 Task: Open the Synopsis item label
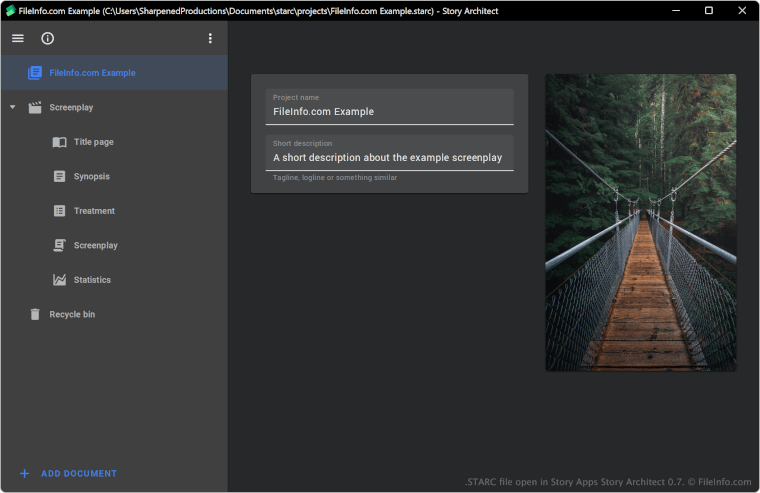click(x=92, y=177)
